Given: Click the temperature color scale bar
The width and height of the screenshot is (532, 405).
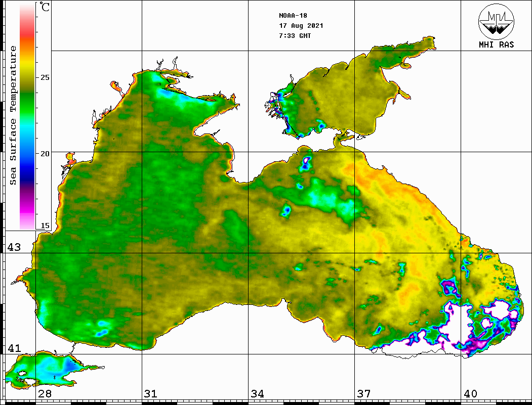Looking at the screenshot, I should 27,116.
